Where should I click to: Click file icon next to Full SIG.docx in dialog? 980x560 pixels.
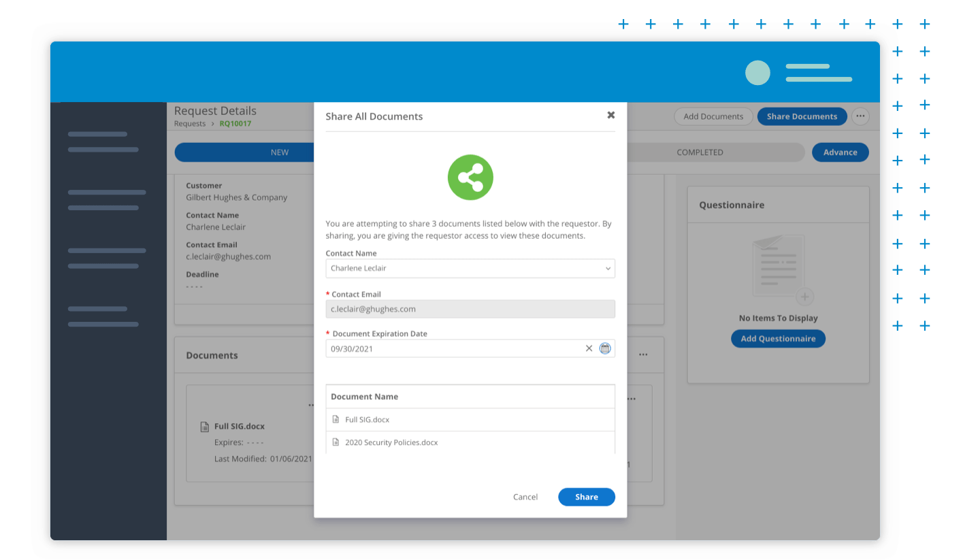click(x=336, y=420)
